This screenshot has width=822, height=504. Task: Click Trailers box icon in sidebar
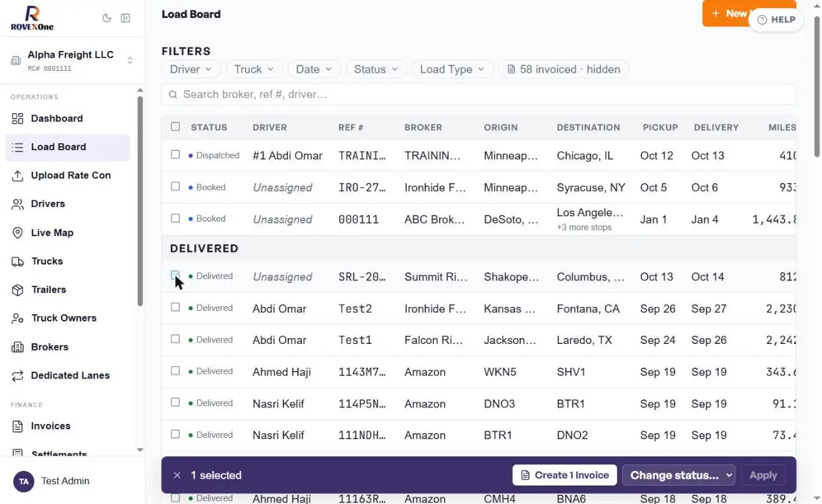[18, 290]
